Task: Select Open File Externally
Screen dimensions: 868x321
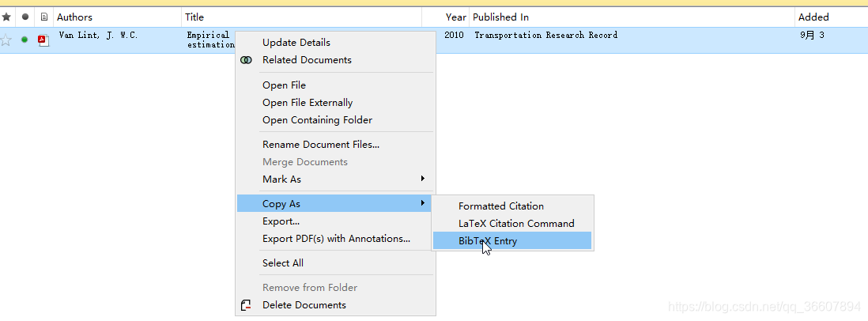Action: tap(336, 103)
